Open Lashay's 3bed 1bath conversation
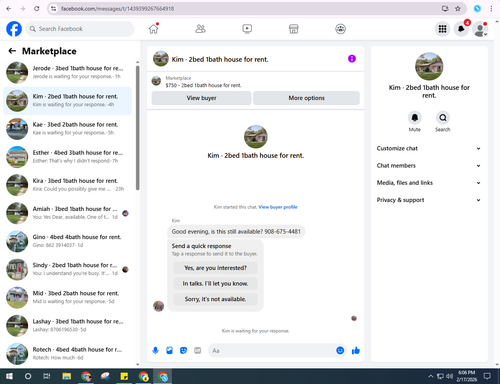 pyautogui.click(x=67, y=326)
